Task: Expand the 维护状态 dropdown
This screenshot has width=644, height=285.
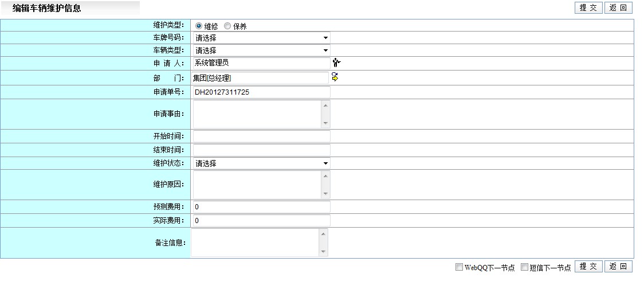Action: [x=261, y=163]
